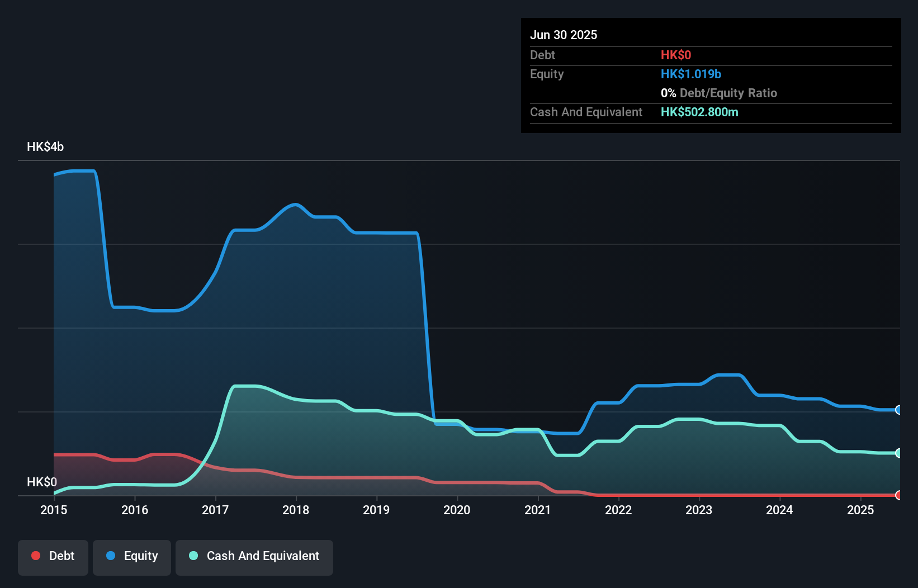Select the Cash endpoint marker at 2025

[898, 453]
